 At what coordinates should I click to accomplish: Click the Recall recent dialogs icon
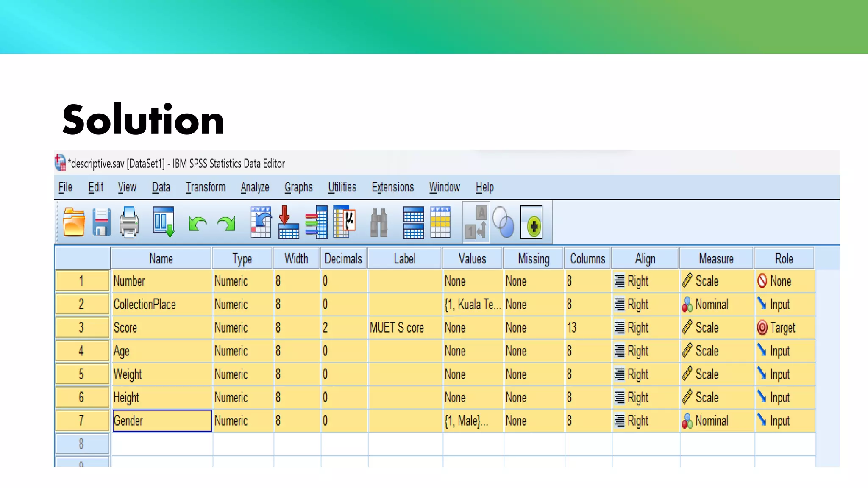[164, 222]
